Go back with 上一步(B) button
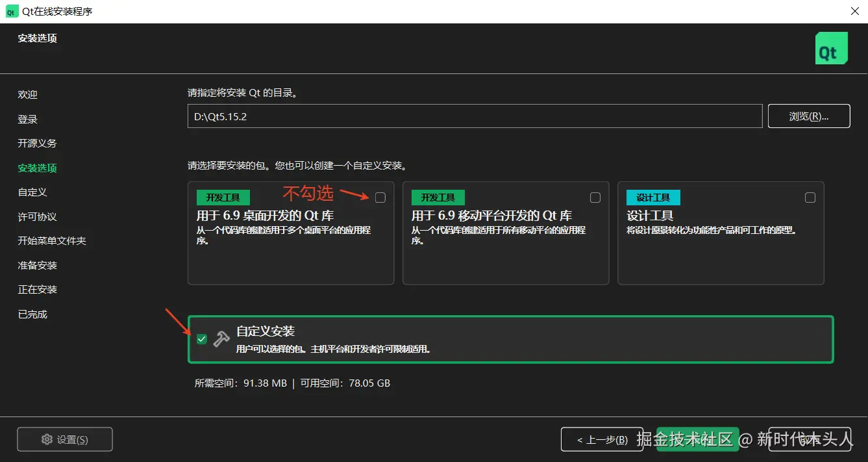The image size is (868, 462). [x=602, y=439]
